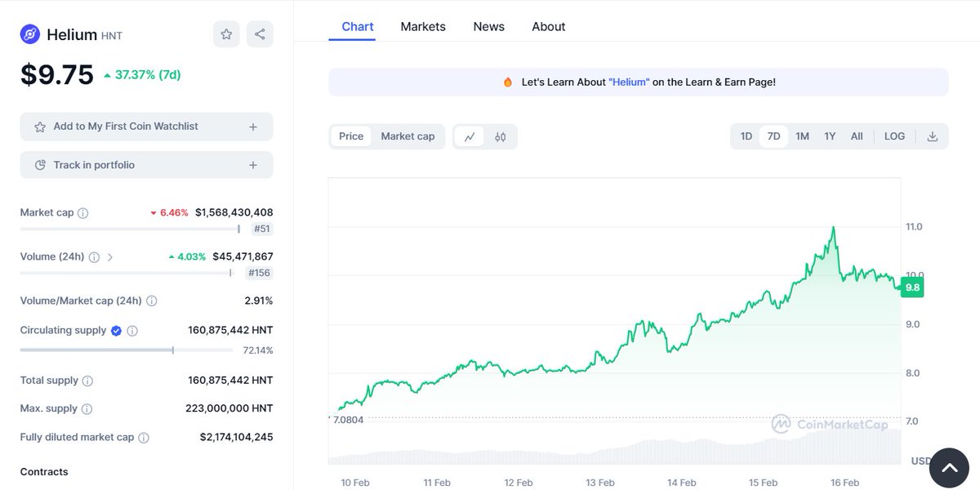Click the Contracts heading
Image resolution: width=980 pixels, height=490 pixels.
[x=44, y=472]
